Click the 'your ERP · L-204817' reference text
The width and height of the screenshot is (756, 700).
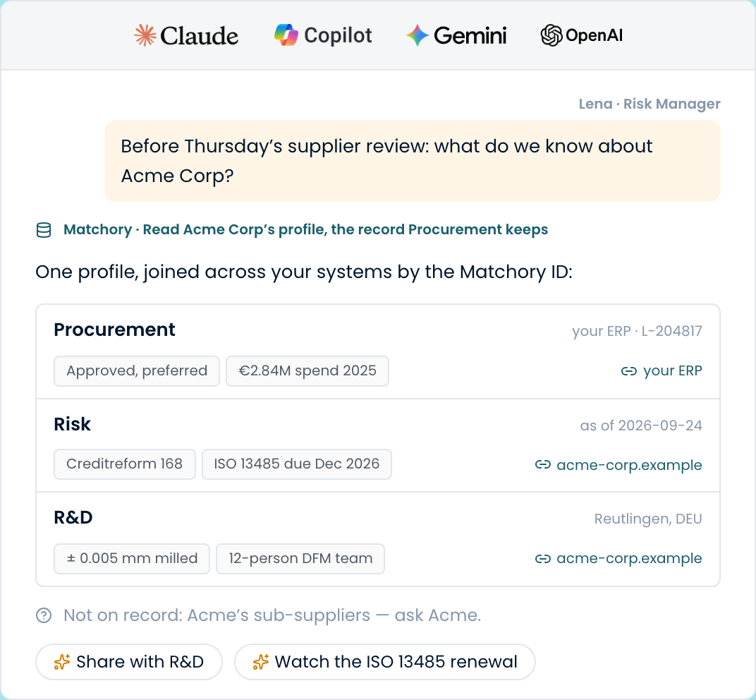[x=637, y=331]
